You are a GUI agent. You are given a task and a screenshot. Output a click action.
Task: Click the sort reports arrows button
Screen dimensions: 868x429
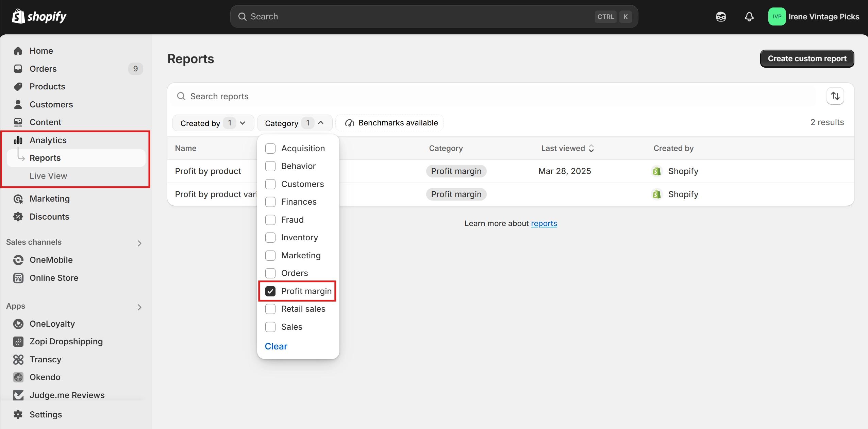pyautogui.click(x=835, y=96)
